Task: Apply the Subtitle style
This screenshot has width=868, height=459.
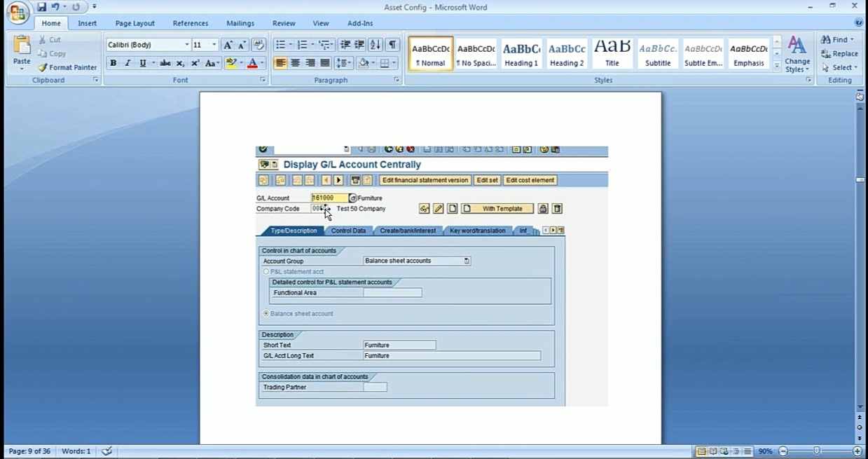Action: [x=658, y=54]
